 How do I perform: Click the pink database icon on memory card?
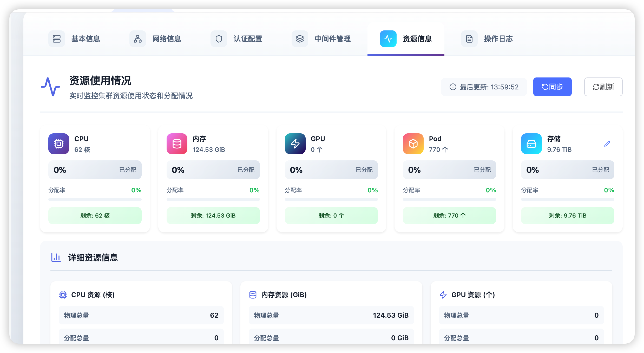click(177, 144)
